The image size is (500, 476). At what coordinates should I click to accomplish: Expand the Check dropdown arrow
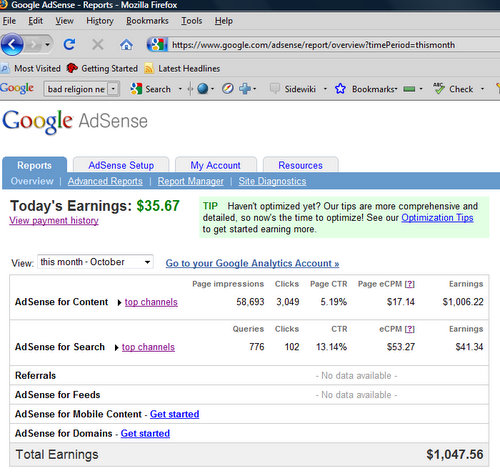[482, 89]
